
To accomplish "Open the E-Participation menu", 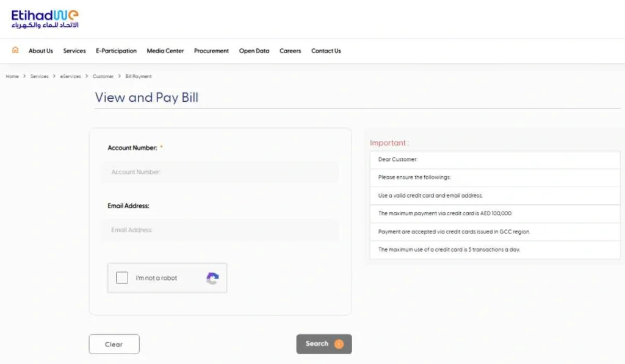I will click(x=116, y=51).
